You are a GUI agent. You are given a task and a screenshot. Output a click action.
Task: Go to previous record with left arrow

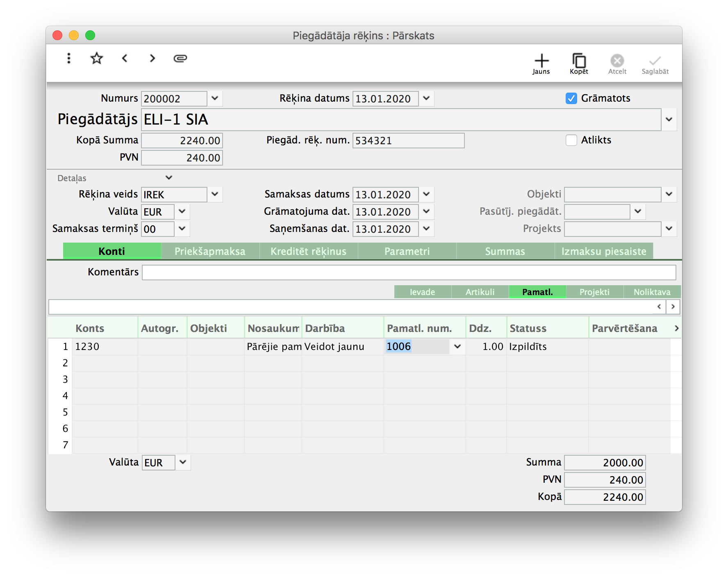pos(125,58)
